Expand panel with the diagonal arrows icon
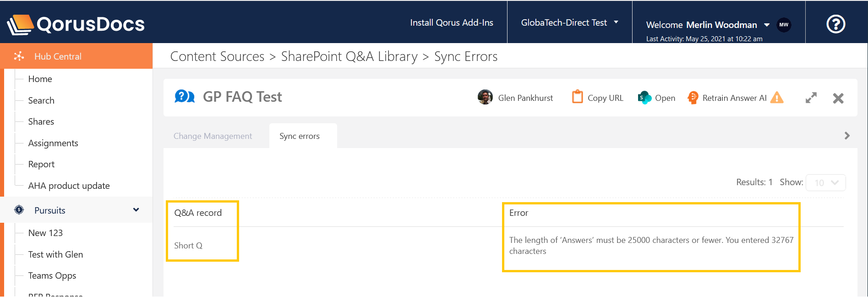The height and width of the screenshot is (297, 868). [x=811, y=98]
